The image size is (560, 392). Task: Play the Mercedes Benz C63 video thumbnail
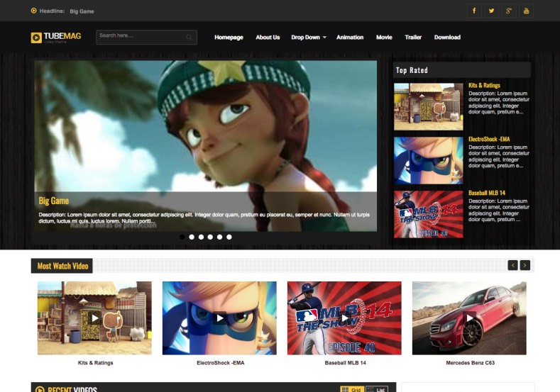point(469,318)
